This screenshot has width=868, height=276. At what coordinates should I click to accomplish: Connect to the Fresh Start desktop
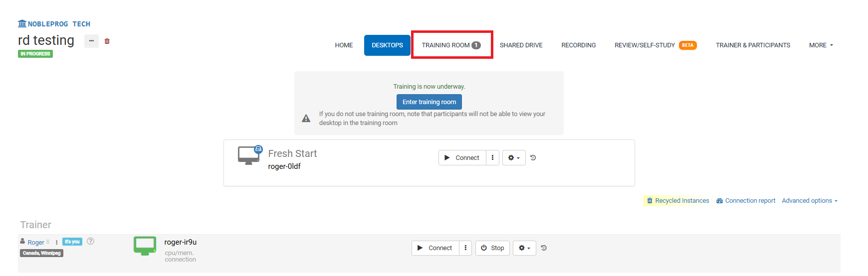click(462, 158)
